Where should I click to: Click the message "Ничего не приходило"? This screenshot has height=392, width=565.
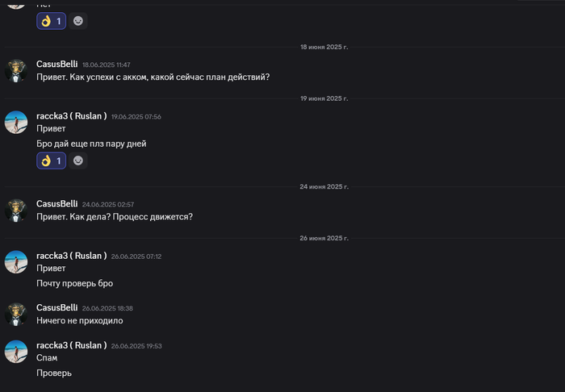80,321
